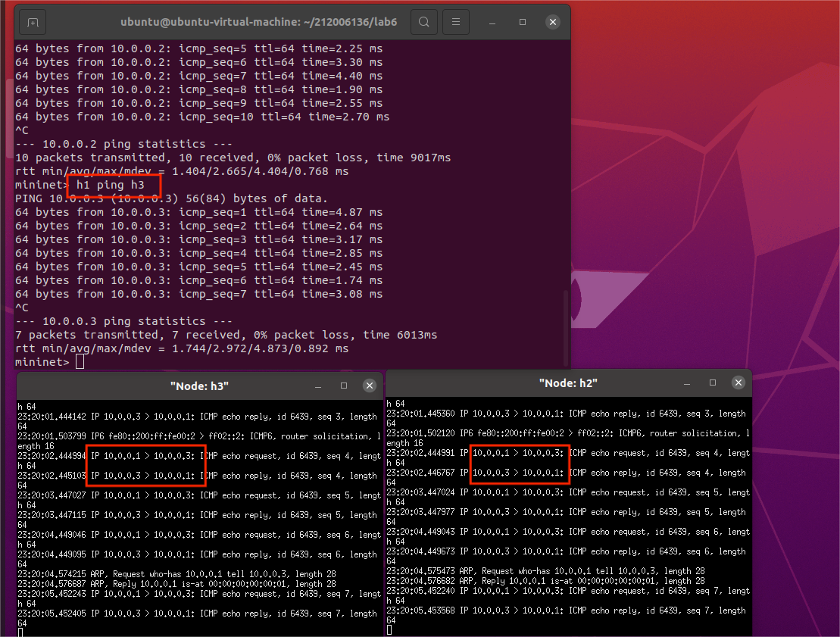Click the "Node: h3" window title
840x637 pixels.
pos(199,386)
